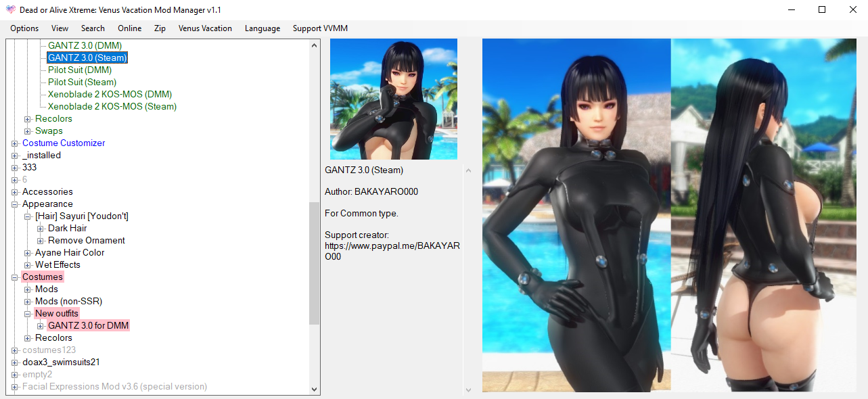This screenshot has width=868, height=399.
Task: Select the Costume Customizer label
Action: [x=64, y=143]
